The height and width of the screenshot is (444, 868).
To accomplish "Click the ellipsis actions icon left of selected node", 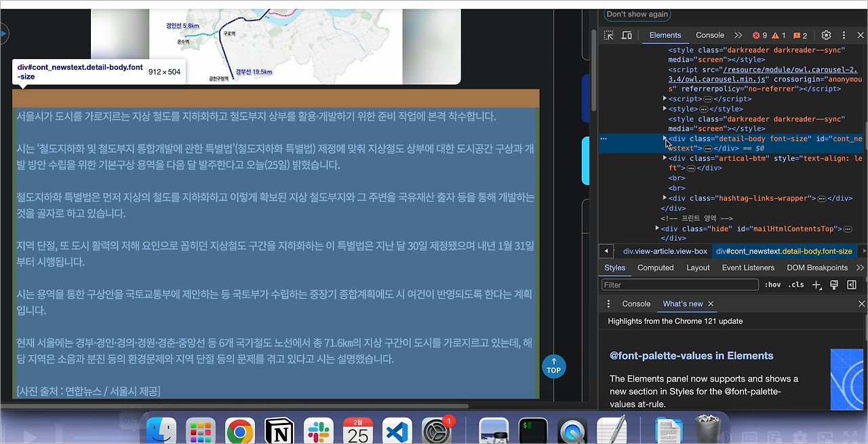I will tap(604, 138).
